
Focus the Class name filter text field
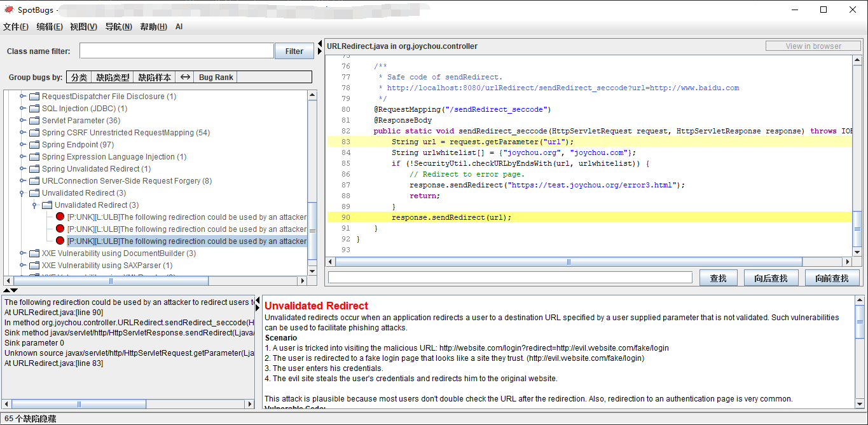point(177,51)
